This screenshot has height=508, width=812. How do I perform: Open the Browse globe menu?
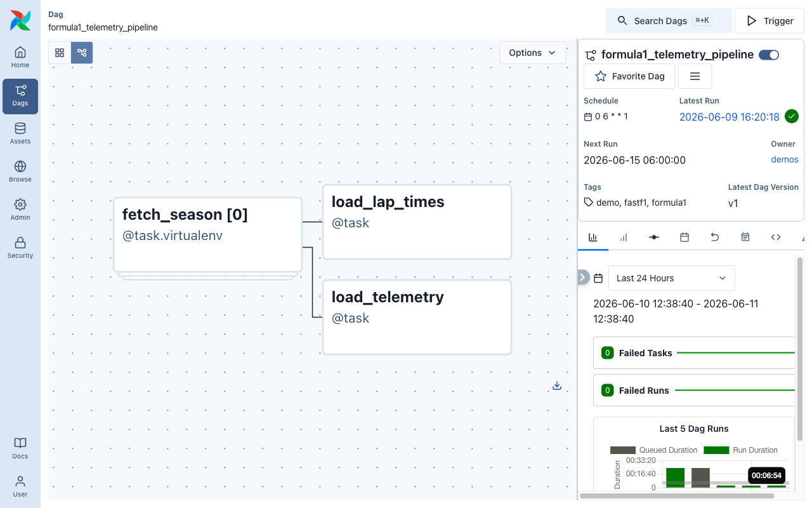pos(20,172)
